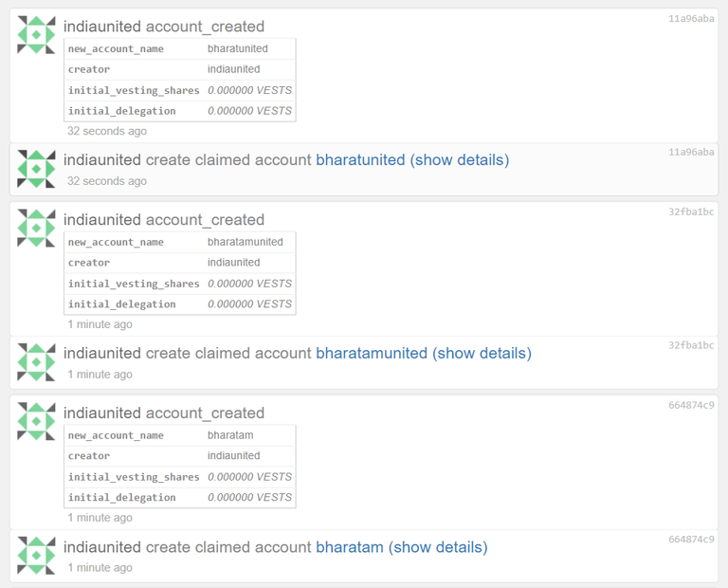Open the bharatunited account link
Image resolution: width=728 pixels, height=588 pixels.
360,159
